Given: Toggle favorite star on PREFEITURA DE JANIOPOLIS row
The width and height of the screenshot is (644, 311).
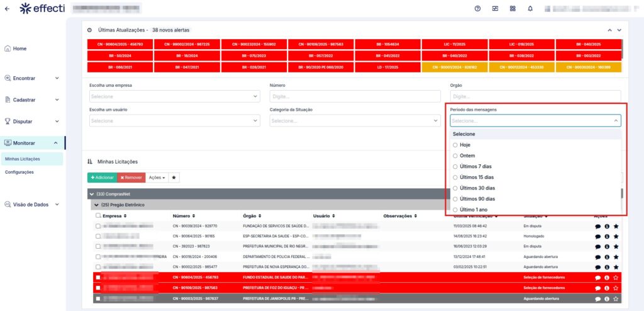Looking at the screenshot, I should click(616, 298).
